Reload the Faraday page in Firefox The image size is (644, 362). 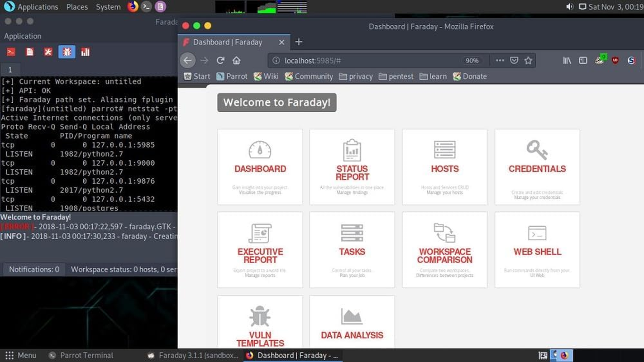tap(220, 61)
